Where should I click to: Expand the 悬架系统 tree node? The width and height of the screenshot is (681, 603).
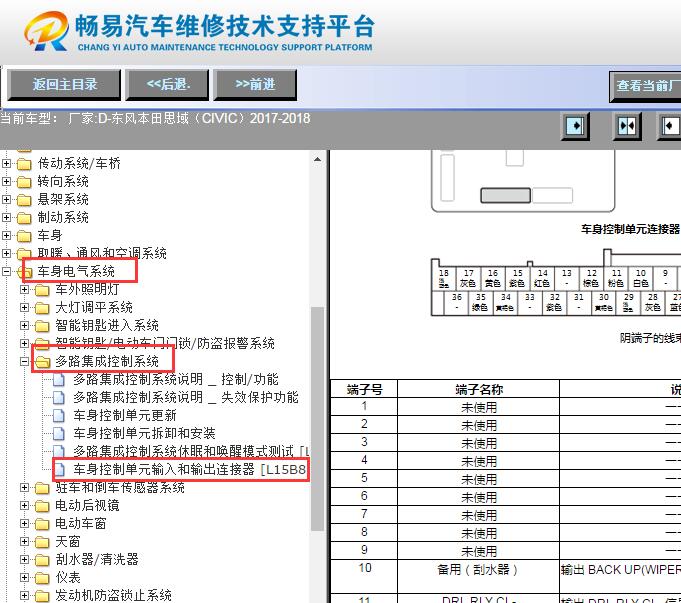tap(7, 199)
